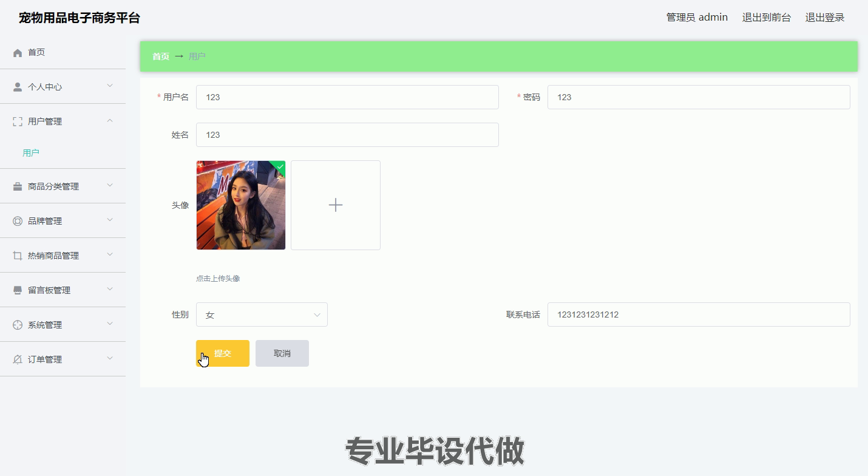Collapse the 用户管理 menu chevron
868x476 pixels.
tap(110, 120)
